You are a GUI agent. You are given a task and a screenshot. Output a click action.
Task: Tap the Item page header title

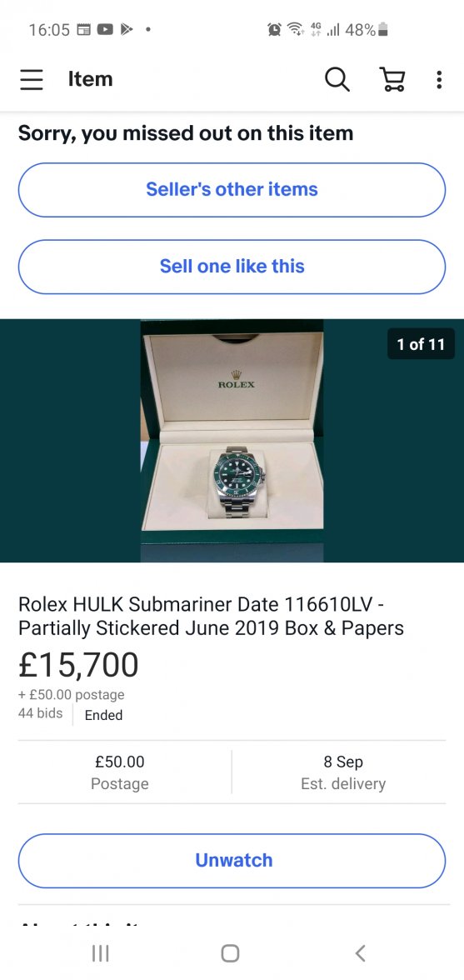91,79
